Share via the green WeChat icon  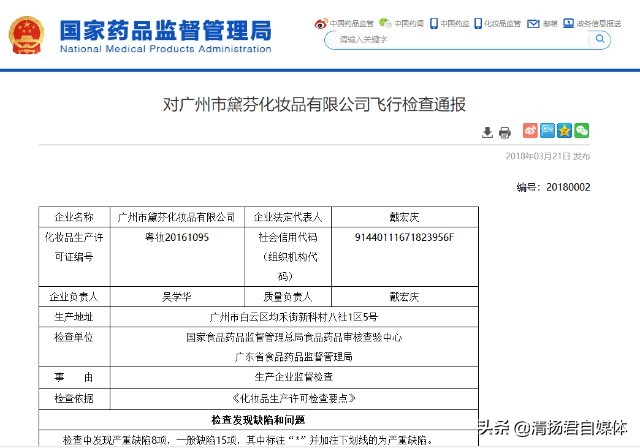pyautogui.click(x=582, y=131)
